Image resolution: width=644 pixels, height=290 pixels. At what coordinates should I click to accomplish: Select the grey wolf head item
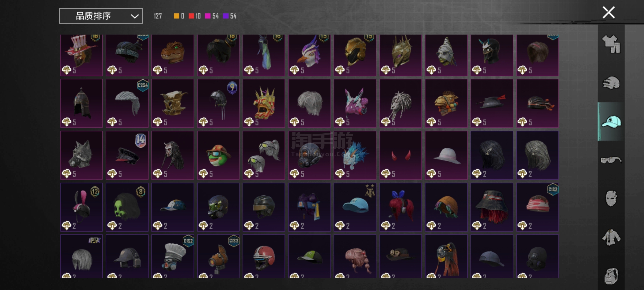pyautogui.click(x=81, y=155)
